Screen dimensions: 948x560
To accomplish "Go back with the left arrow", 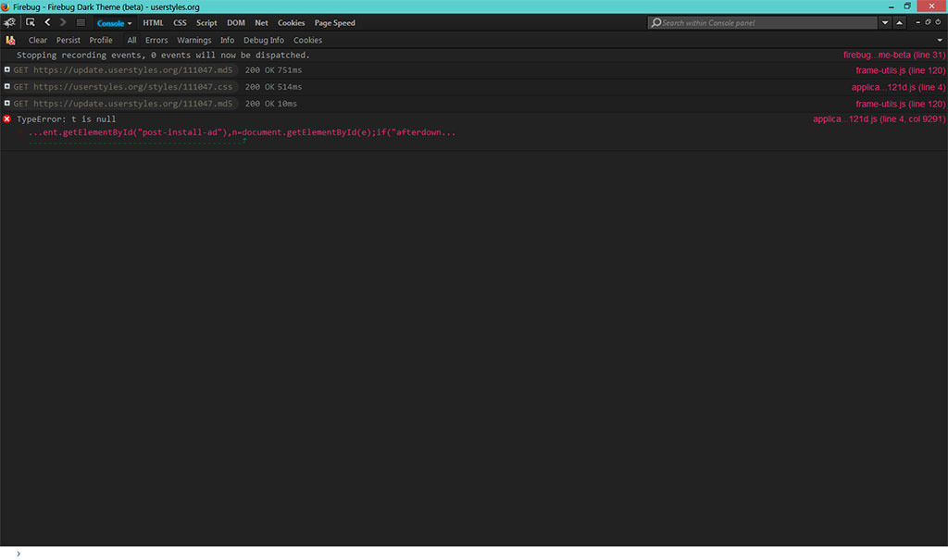I will tap(47, 22).
